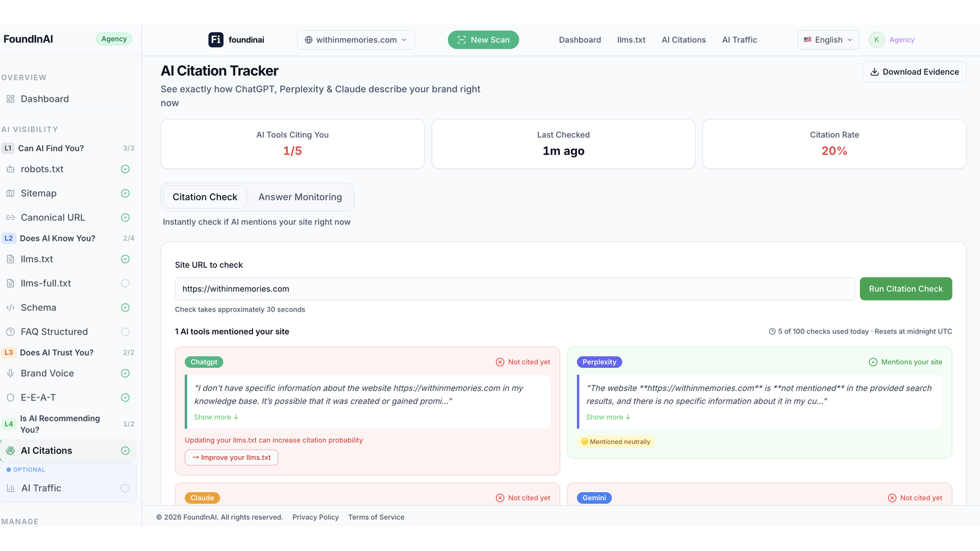
Task: Open the withinmemories.com site dropdown
Action: pos(356,40)
